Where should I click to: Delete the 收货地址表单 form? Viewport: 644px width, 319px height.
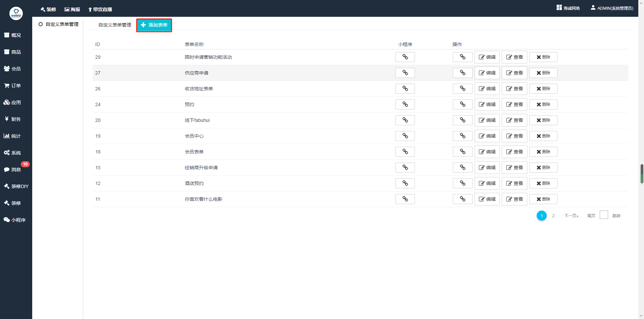(x=543, y=89)
